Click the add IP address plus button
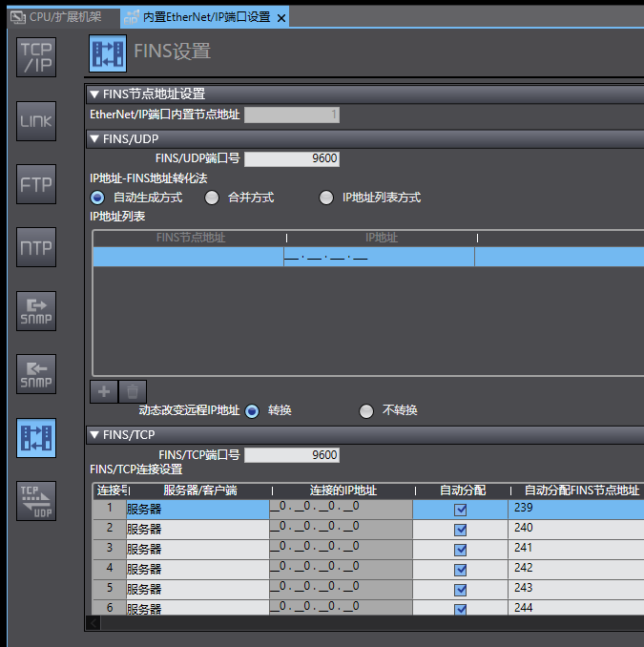The image size is (644, 647). pyautogui.click(x=104, y=390)
